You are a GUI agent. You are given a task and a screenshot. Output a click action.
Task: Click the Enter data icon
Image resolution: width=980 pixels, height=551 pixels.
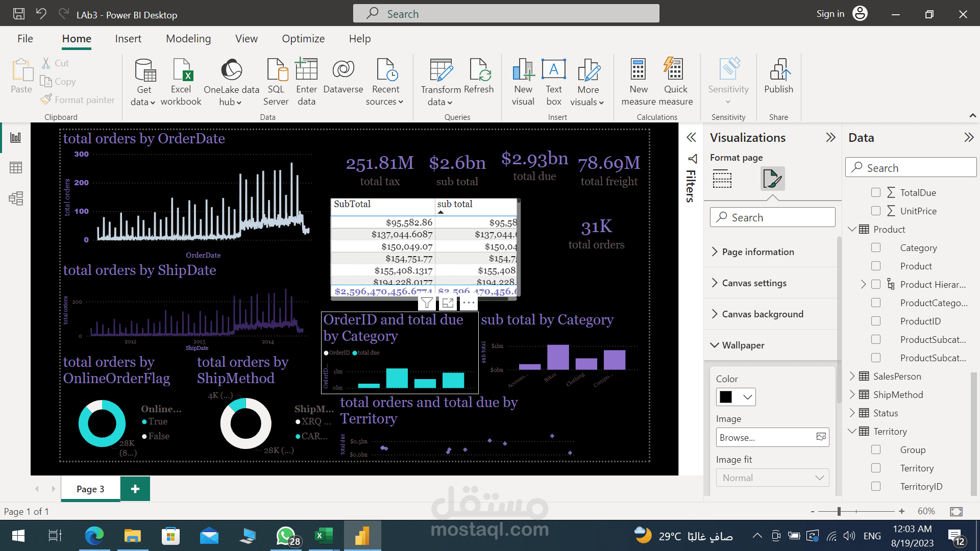pos(306,69)
